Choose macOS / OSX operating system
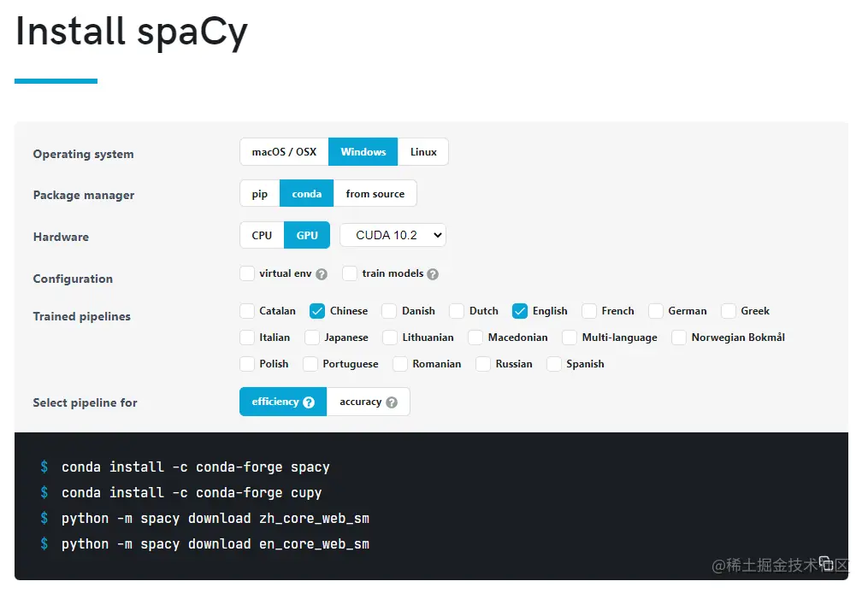 click(284, 152)
